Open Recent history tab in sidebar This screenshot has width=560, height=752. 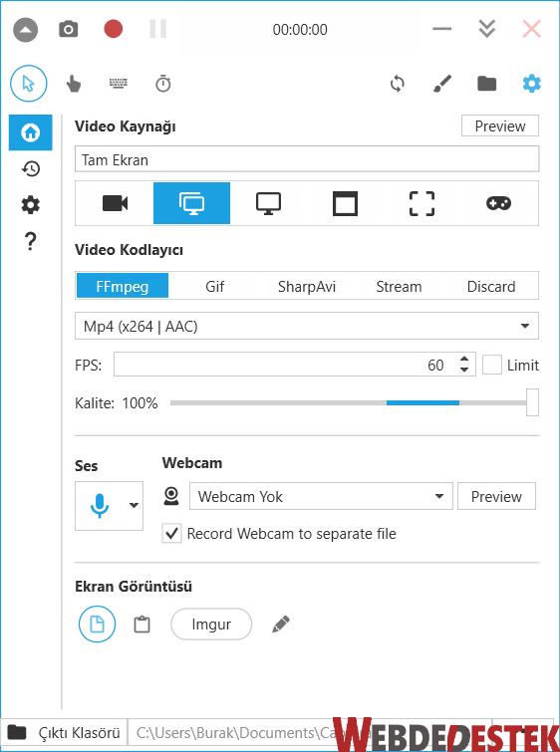(x=30, y=168)
